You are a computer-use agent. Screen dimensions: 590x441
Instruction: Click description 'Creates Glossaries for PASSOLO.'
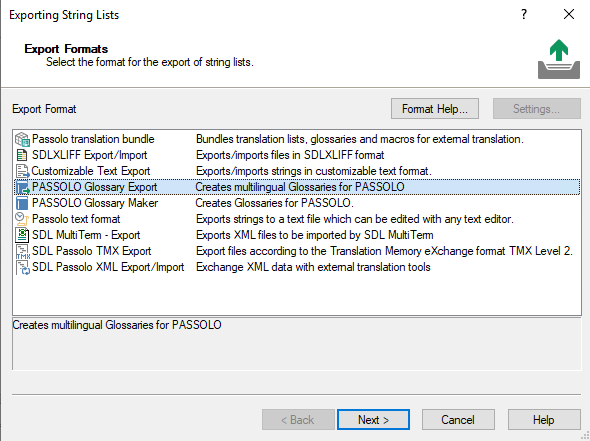pos(275,203)
